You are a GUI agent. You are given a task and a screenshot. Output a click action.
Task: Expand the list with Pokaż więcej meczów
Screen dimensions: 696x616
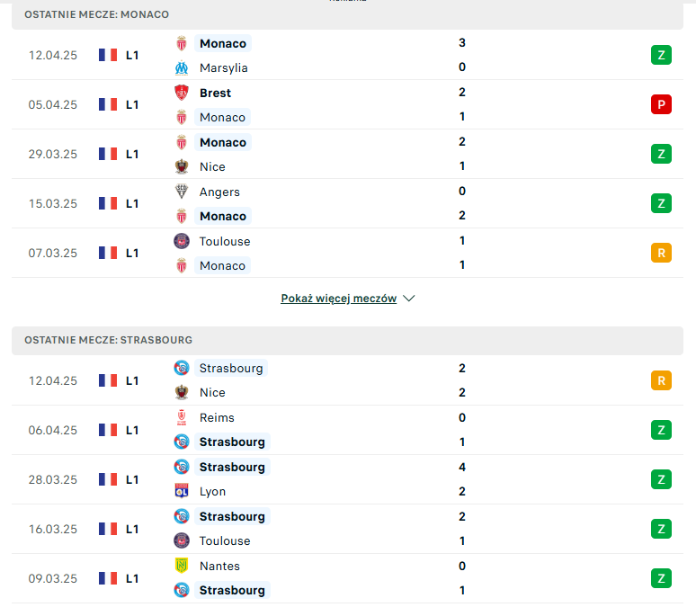point(339,299)
